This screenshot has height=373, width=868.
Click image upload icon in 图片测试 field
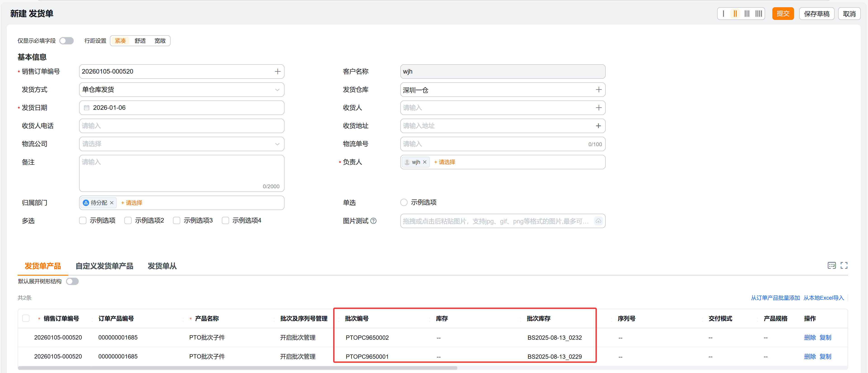click(x=598, y=221)
